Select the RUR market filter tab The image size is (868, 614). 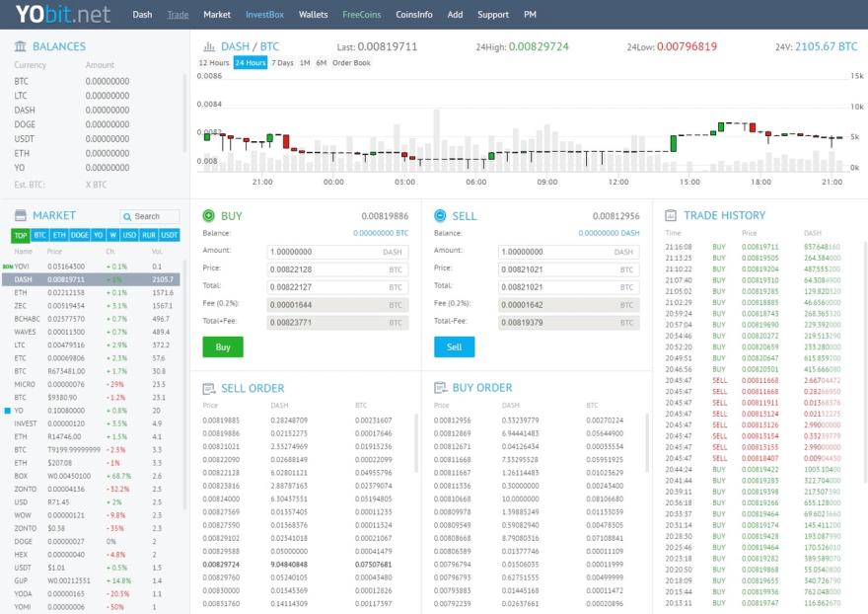click(149, 236)
